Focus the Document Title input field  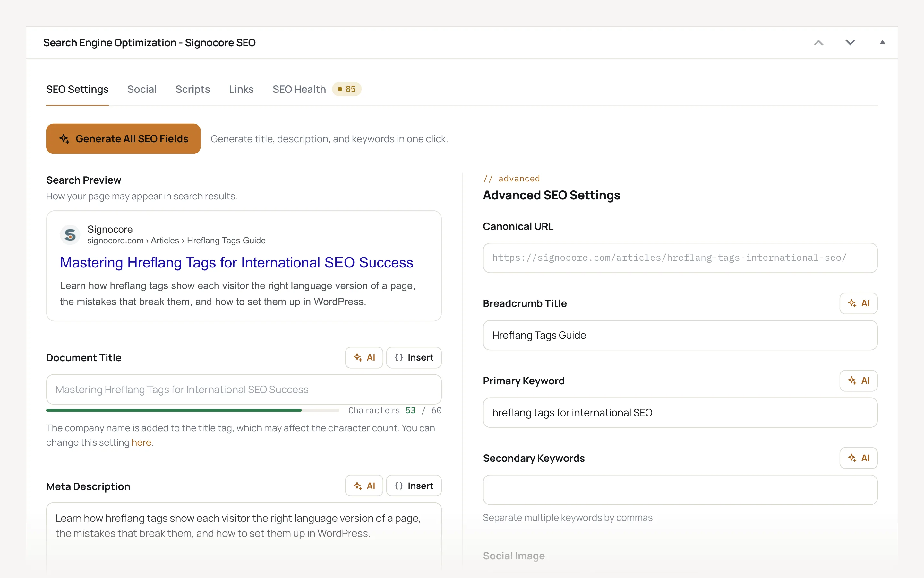[244, 389]
